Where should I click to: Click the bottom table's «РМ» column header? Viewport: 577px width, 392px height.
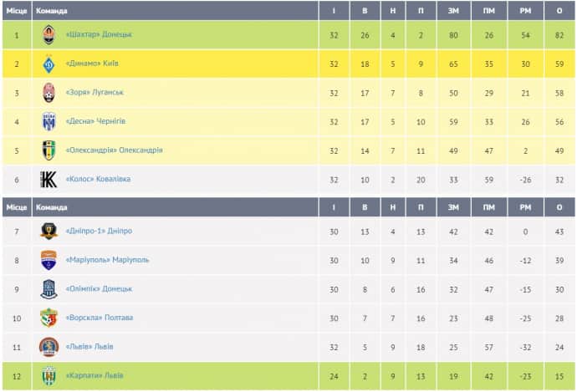(525, 206)
